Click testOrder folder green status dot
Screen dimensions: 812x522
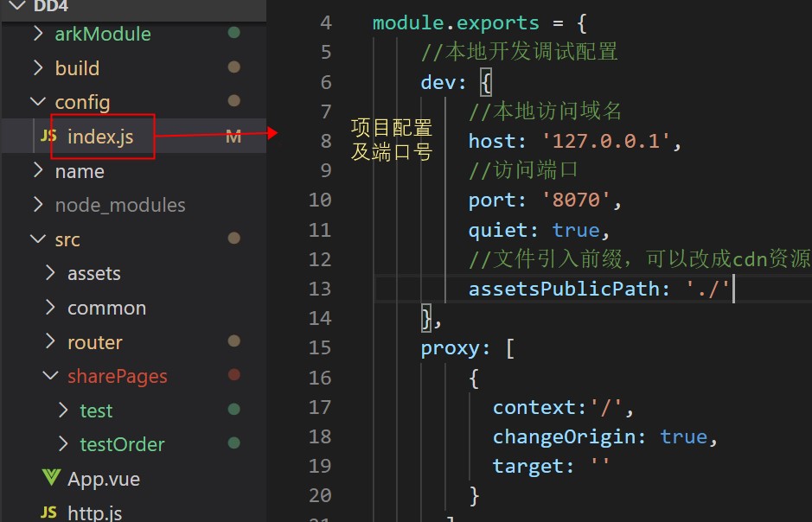point(234,442)
